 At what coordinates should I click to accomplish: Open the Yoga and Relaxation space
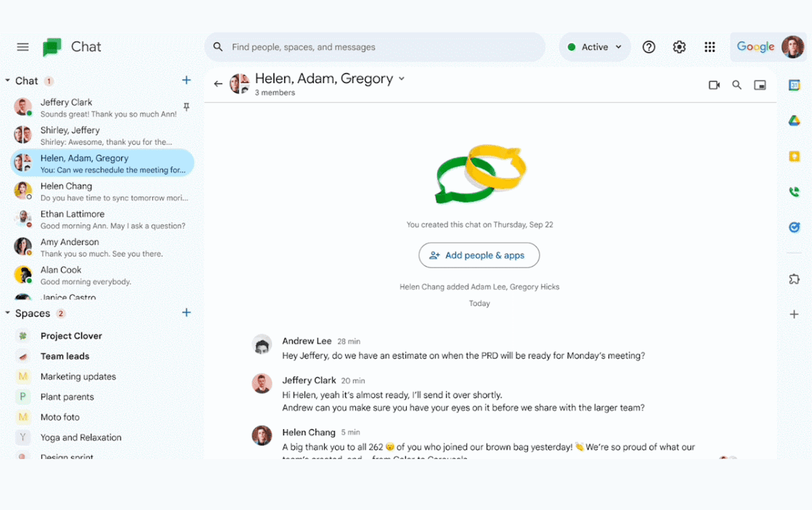pos(102,437)
